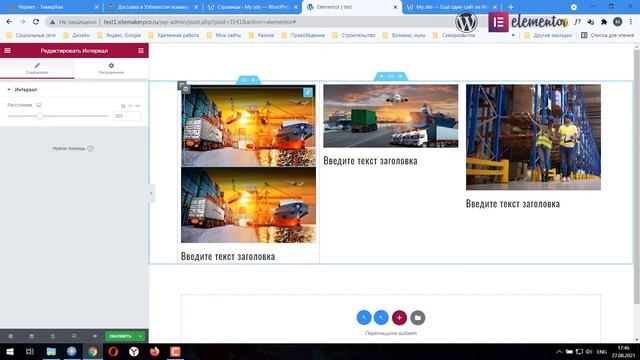Click add-section plus on section handle
This screenshot has height=360, width=640.
382,76
